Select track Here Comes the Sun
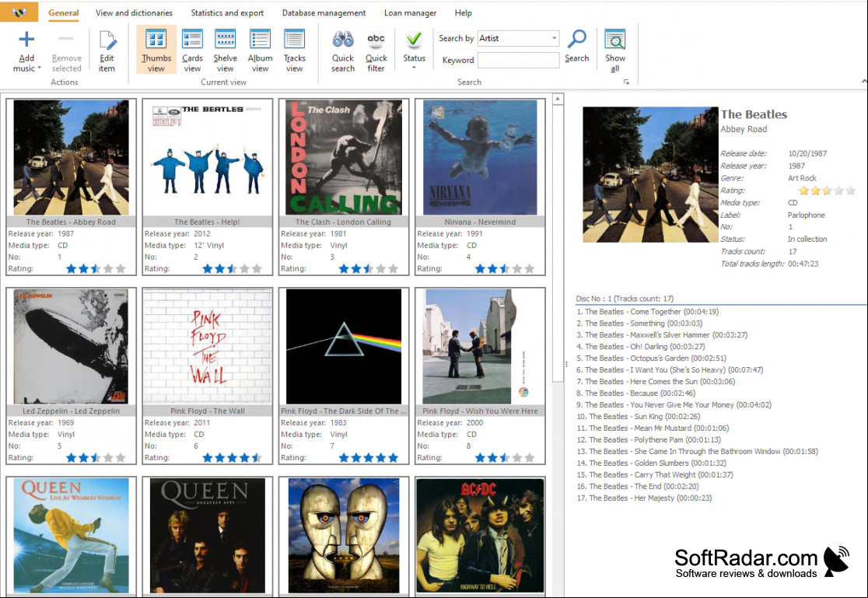 pyautogui.click(x=656, y=382)
